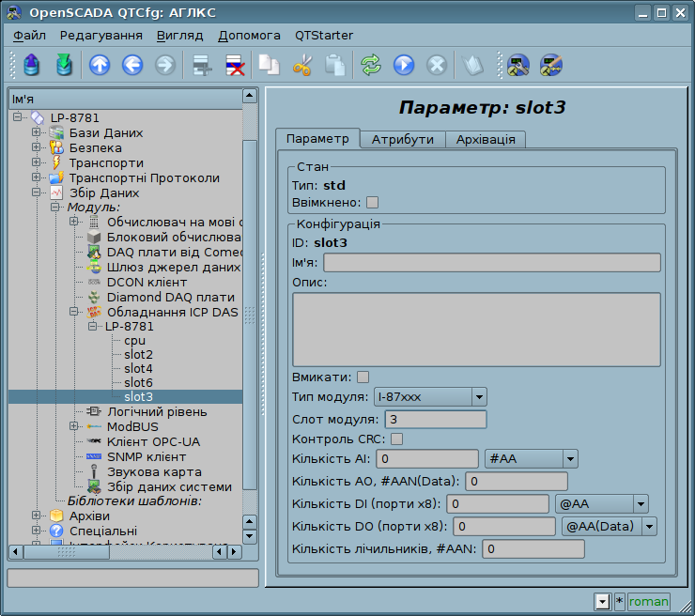Screen dimensions: 695x616
Task: Click the Delete item toolbar icon
Action: point(234,65)
